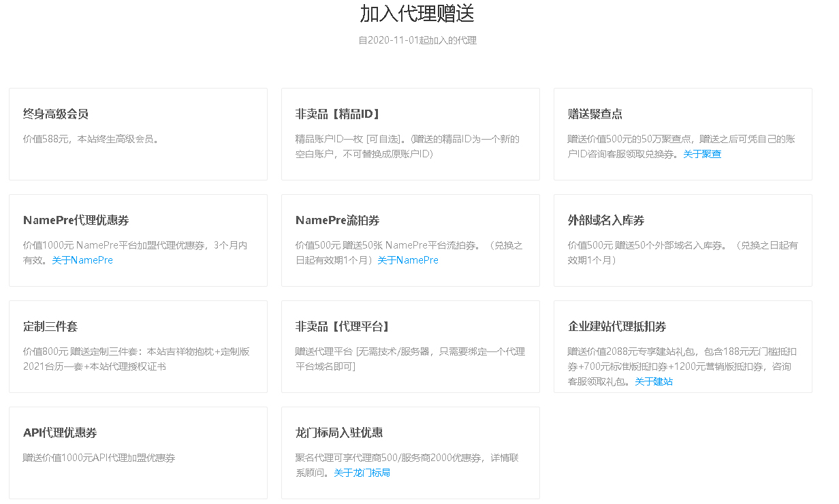Screen dimensions: 839x504
Task: Click the 自2020-11-01起加入的代理 subtitle
Action: [417, 40]
